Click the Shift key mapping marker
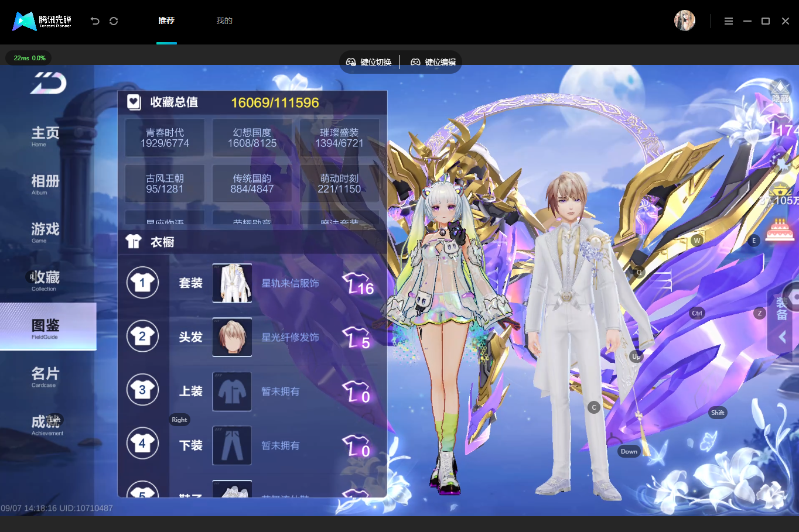The height and width of the screenshot is (532, 799). pos(718,413)
